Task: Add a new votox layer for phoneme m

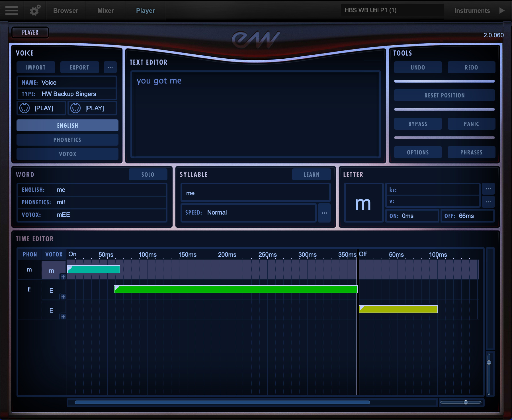Action: tap(63, 277)
